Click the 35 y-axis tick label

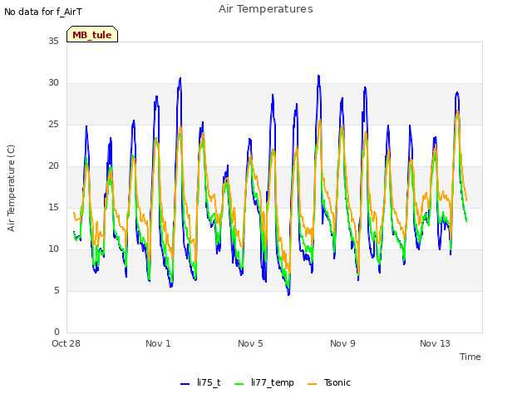[53, 41]
